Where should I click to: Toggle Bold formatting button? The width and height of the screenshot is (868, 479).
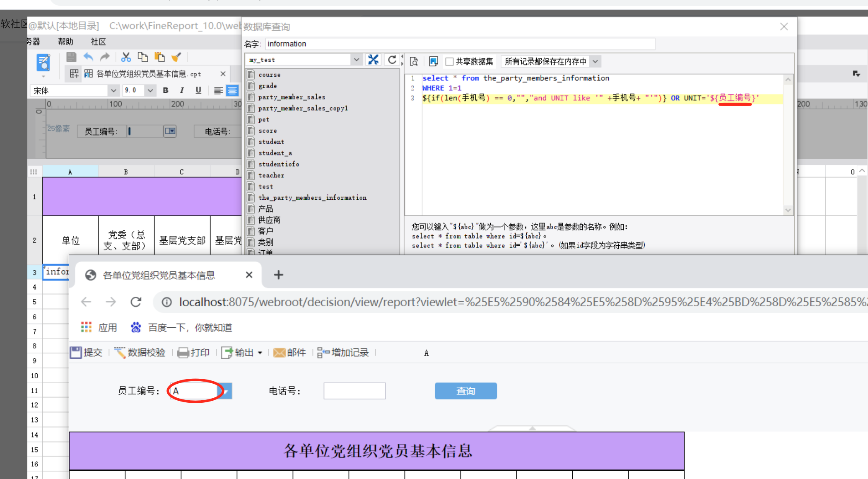[166, 90]
